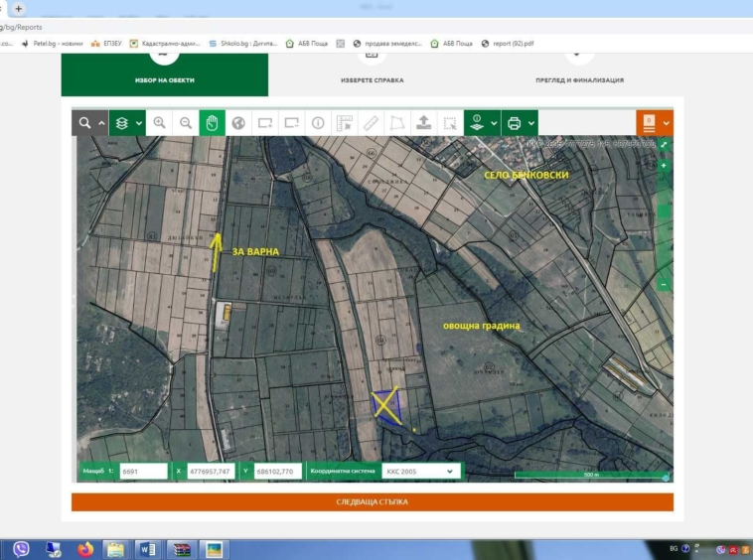Open the продава земеделс... bookmark
This screenshot has width=753, height=560.
(x=387, y=43)
